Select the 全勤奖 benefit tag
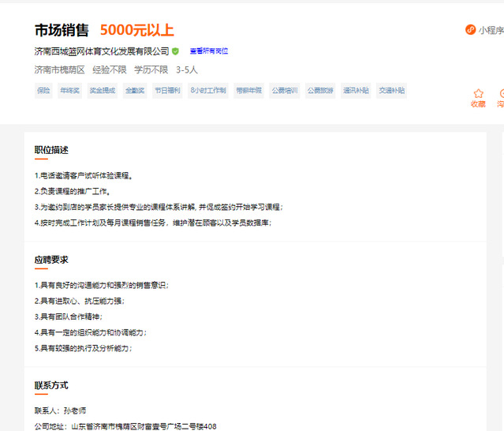 click(134, 91)
